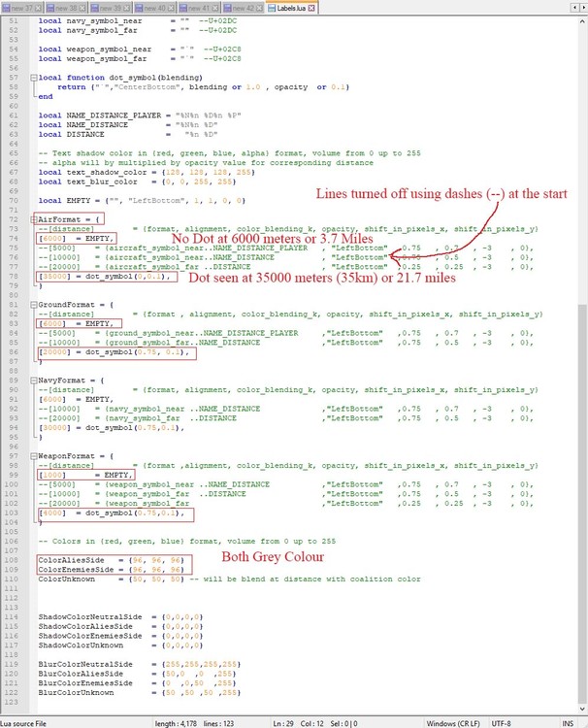Close the new 37 tab
588x728 pixels.
pos(38,8)
